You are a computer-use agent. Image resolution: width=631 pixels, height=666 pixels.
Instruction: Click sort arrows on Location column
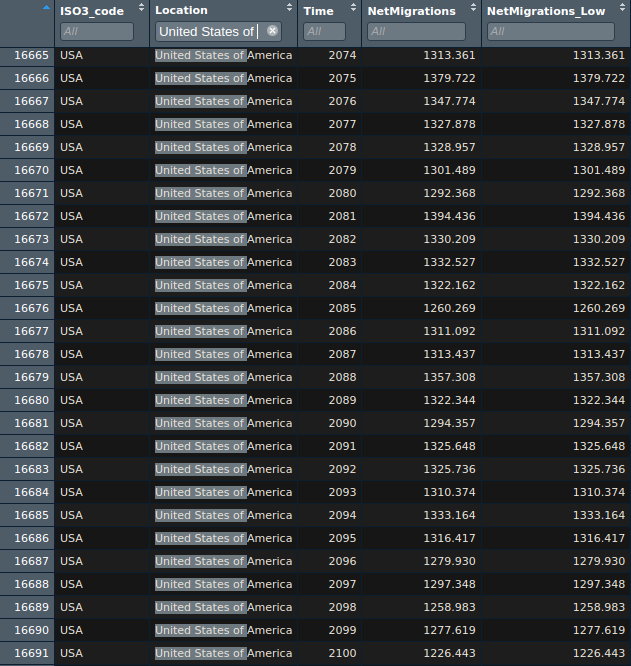point(289,10)
